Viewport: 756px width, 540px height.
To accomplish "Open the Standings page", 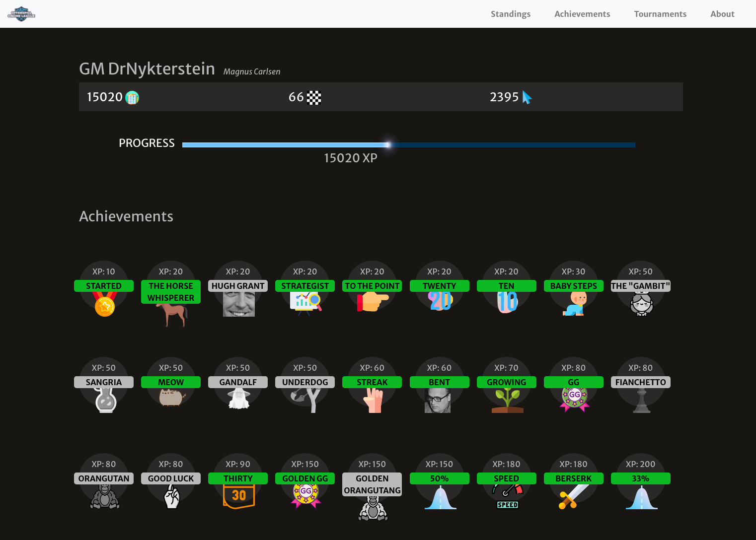I will pyautogui.click(x=510, y=14).
